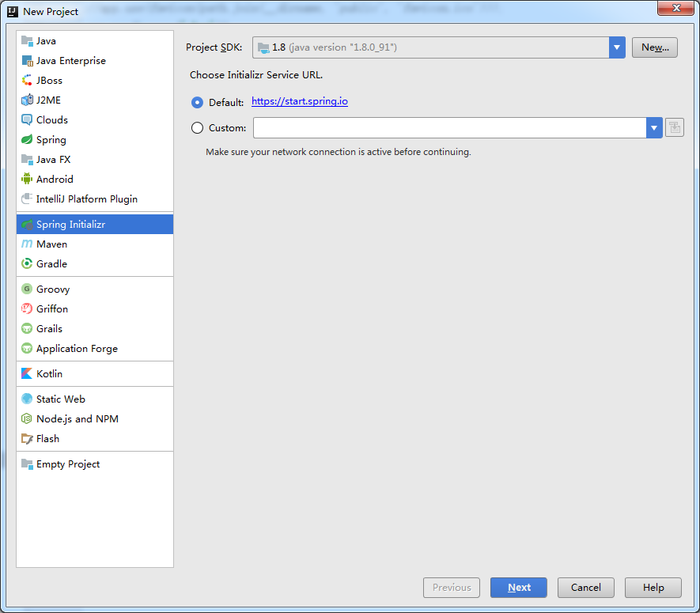This screenshot has width=700, height=613.
Task: Select Groovy label in list
Action: [53, 289]
